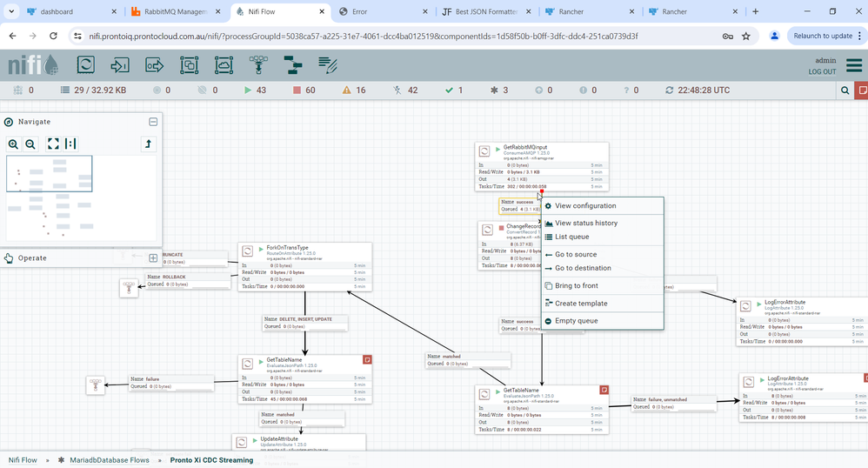Click the queued 29 / 32.92 KB status
The image size is (868, 468).
(x=93, y=90)
